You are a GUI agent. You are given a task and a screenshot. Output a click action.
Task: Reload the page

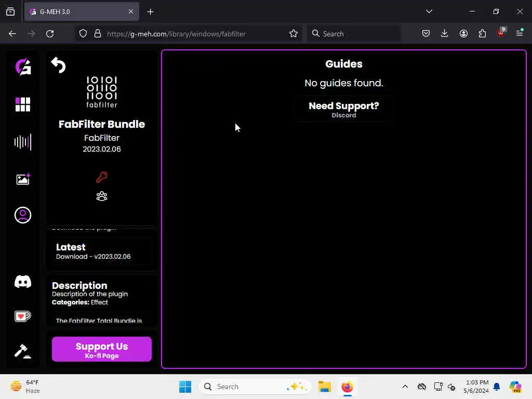tap(50, 34)
